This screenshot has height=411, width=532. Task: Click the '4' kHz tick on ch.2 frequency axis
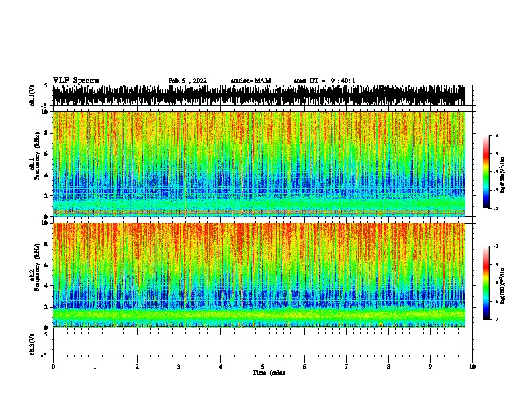pyautogui.click(x=47, y=286)
